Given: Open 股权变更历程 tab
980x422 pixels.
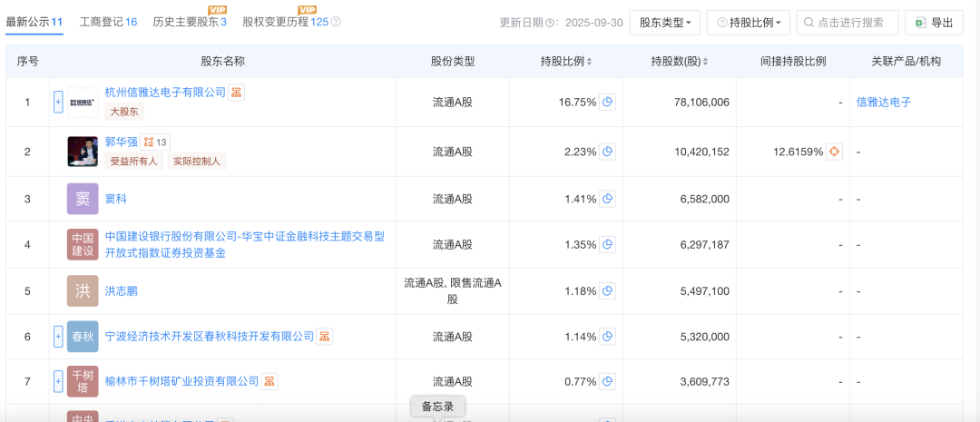Looking at the screenshot, I should [286, 22].
